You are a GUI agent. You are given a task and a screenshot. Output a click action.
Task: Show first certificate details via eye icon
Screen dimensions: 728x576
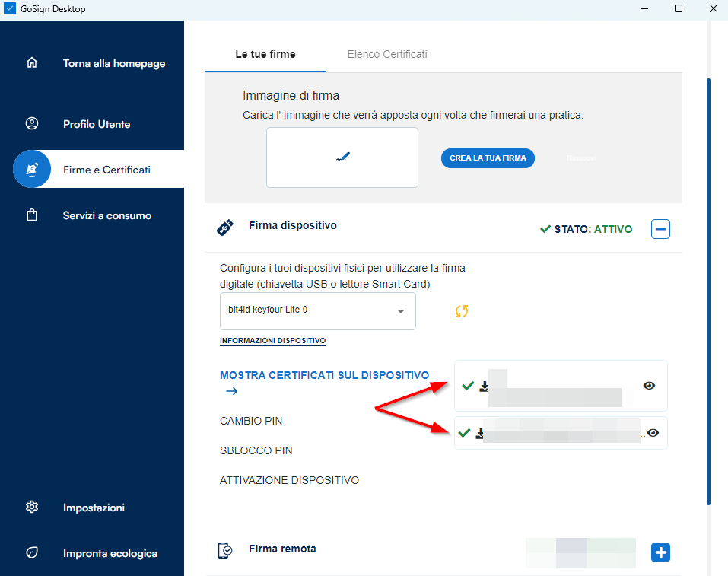[649, 386]
